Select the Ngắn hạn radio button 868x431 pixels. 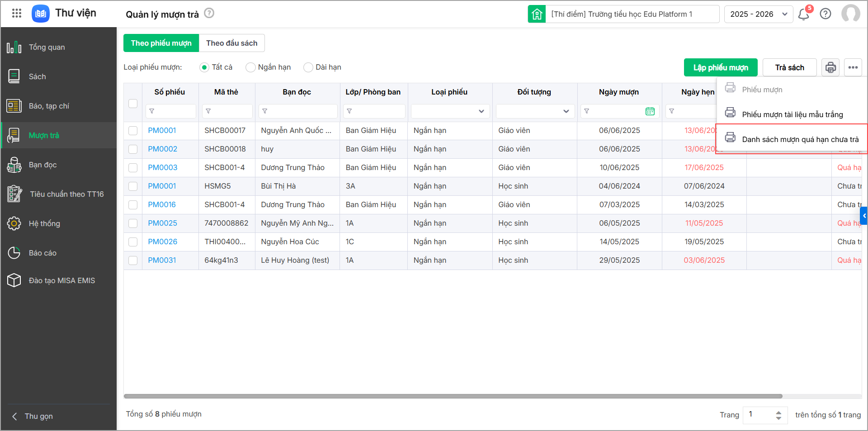coord(250,67)
